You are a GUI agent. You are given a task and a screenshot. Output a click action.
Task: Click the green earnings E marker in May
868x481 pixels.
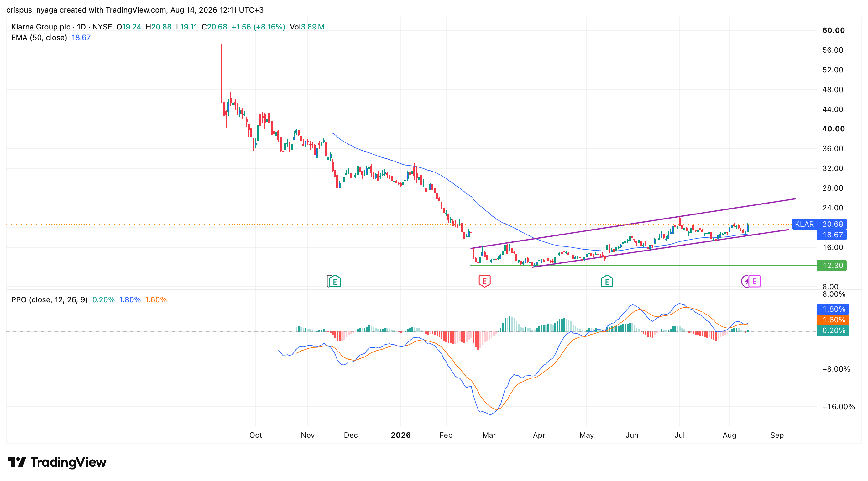[x=607, y=281]
